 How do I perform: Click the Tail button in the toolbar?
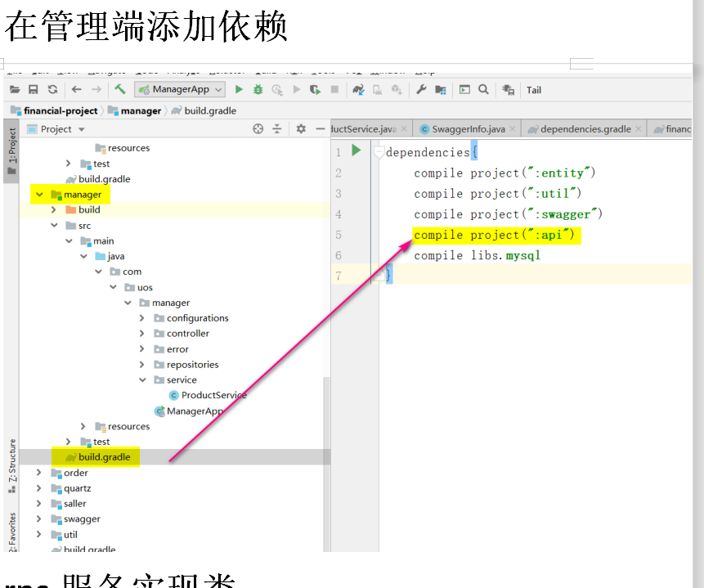[533, 90]
